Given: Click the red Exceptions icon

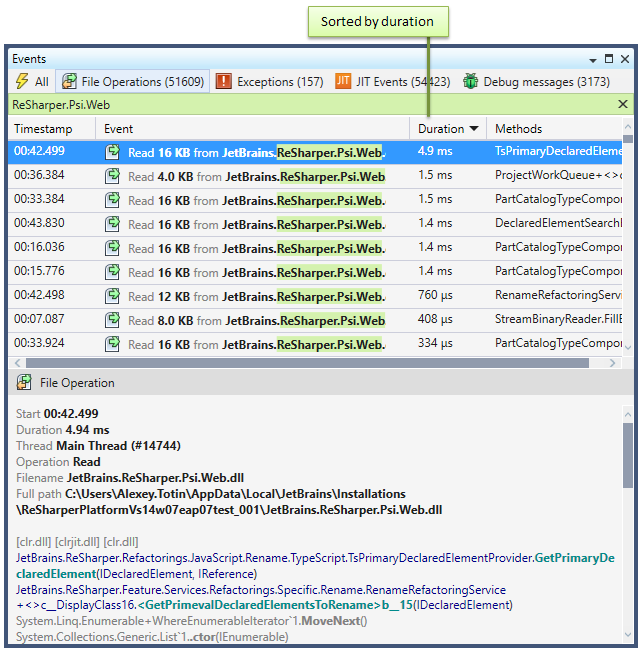Looking at the screenshot, I should click(x=224, y=81).
